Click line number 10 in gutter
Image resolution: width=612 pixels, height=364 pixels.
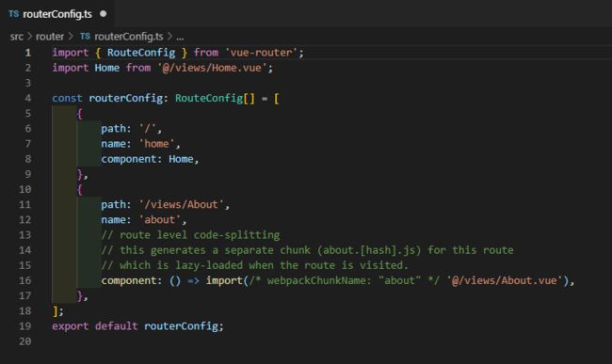pos(25,189)
